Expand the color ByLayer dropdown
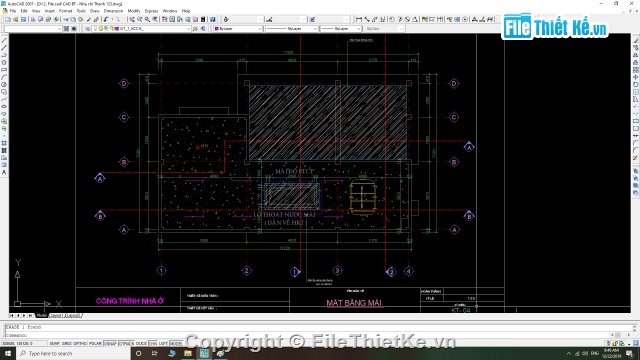The height and width of the screenshot is (360, 640). (260, 29)
